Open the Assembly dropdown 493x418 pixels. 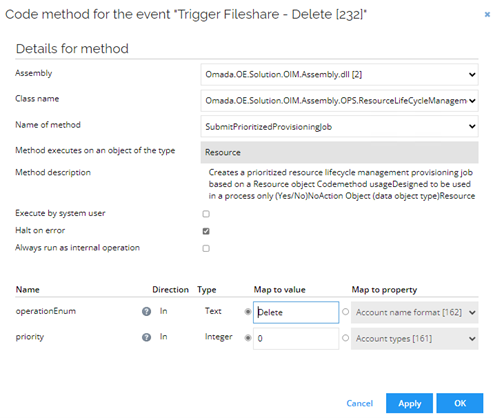(x=339, y=74)
